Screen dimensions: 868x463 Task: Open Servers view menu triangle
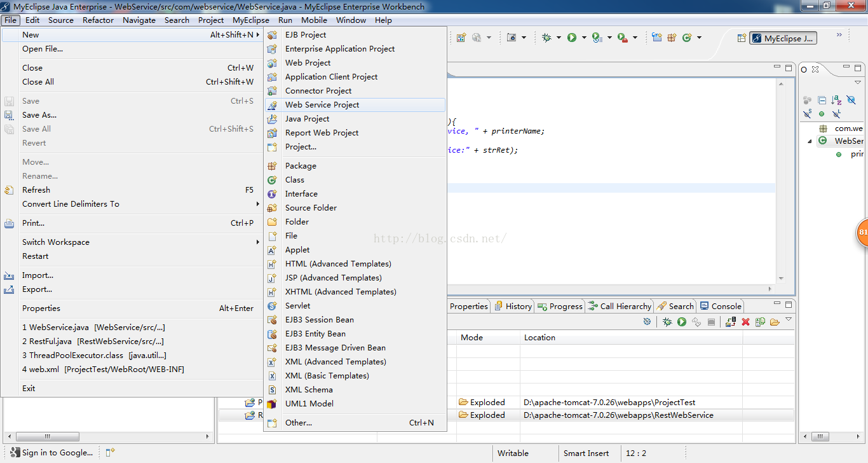pyautogui.click(x=789, y=319)
